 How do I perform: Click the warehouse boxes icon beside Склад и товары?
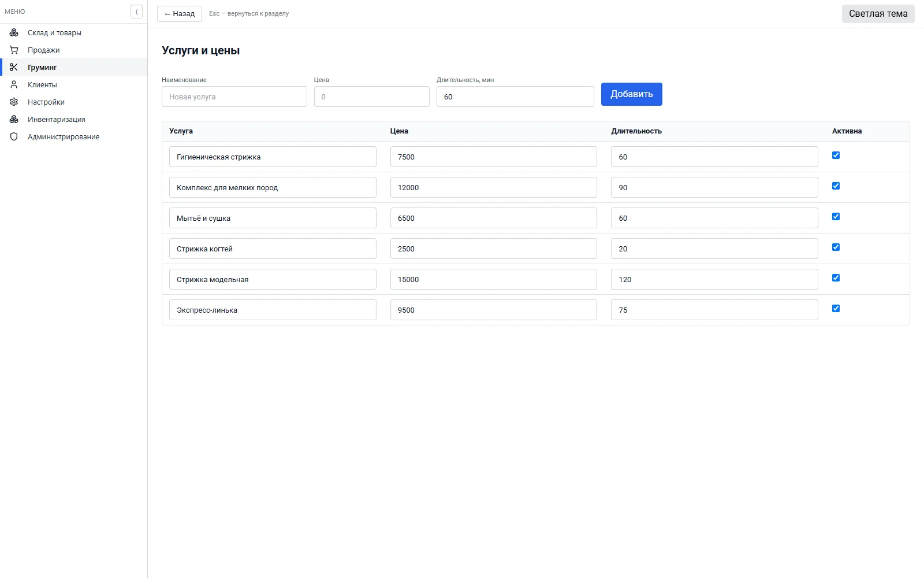[x=14, y=32]
